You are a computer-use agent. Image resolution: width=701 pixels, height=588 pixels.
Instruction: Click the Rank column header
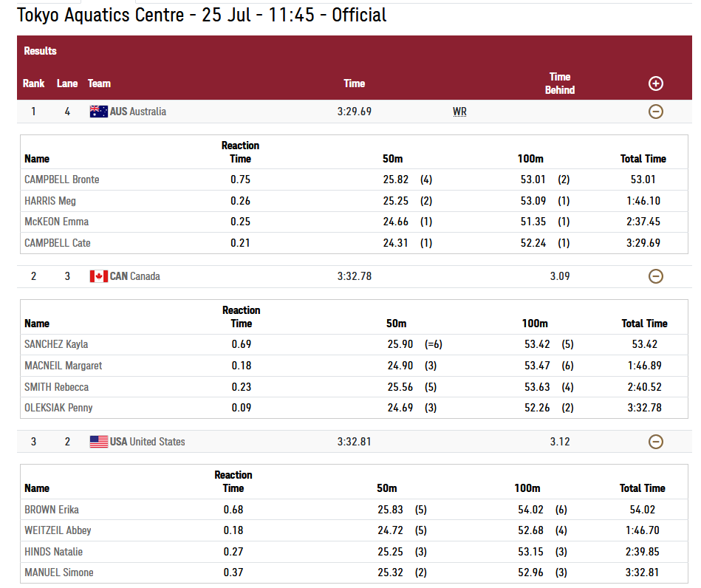point(33,83)
